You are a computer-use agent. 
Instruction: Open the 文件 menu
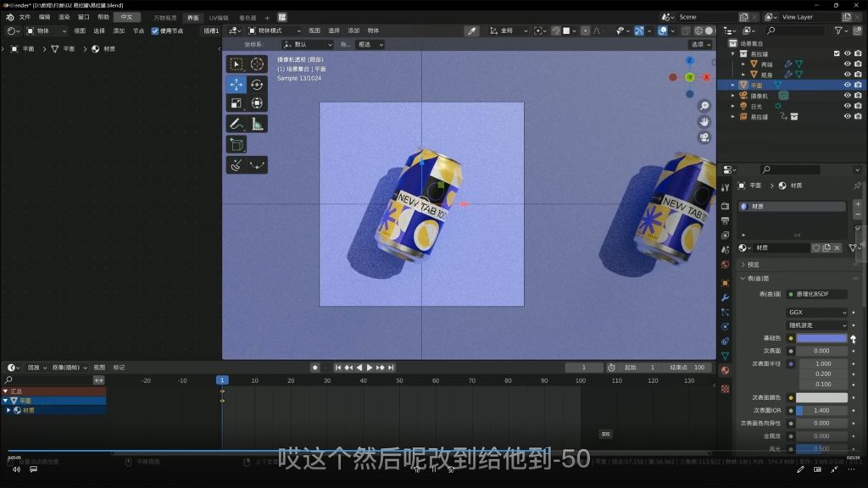pyautogui.click(x=24, y=17)
